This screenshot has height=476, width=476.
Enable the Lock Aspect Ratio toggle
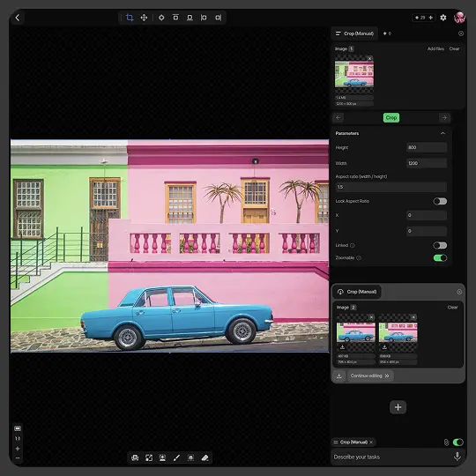[440, 201]
